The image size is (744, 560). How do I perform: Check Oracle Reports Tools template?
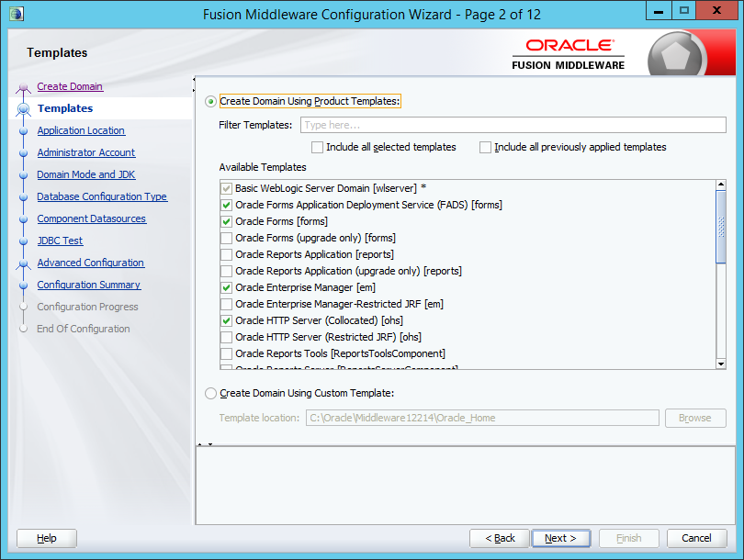tap(226, 353)
